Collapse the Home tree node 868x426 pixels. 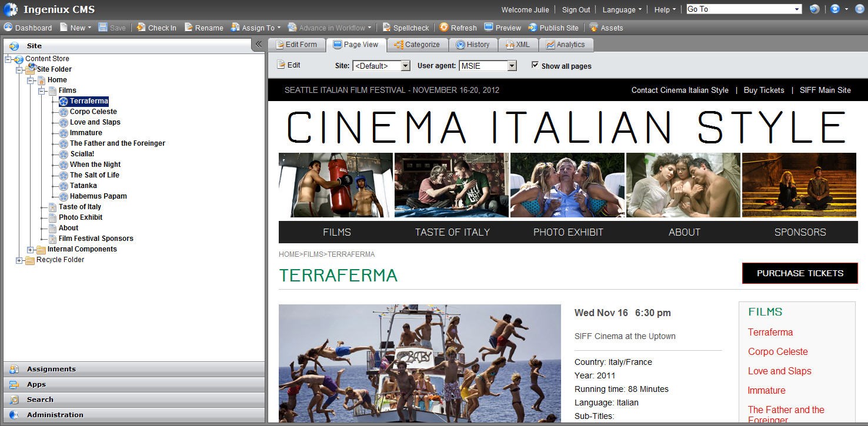pos(31,80)
